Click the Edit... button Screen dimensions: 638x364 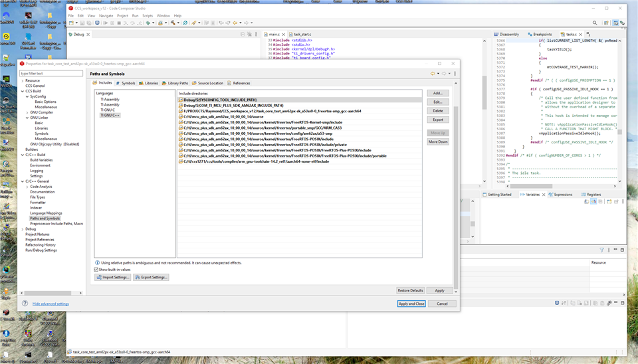pyautogui.click(x=438, y=102)
